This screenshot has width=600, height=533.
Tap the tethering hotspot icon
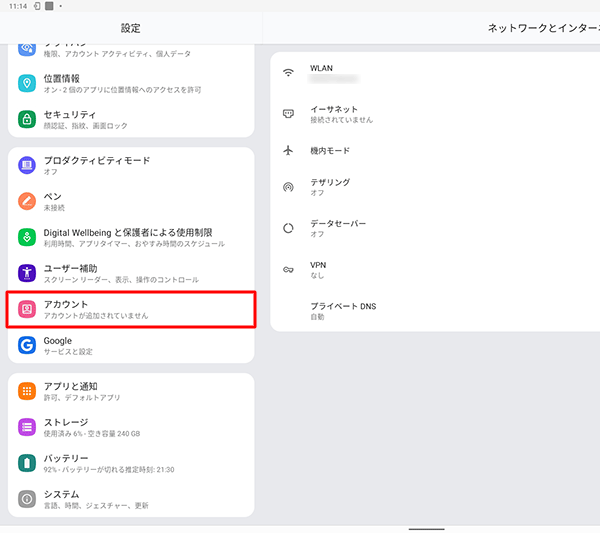click(x=288, y=187)
